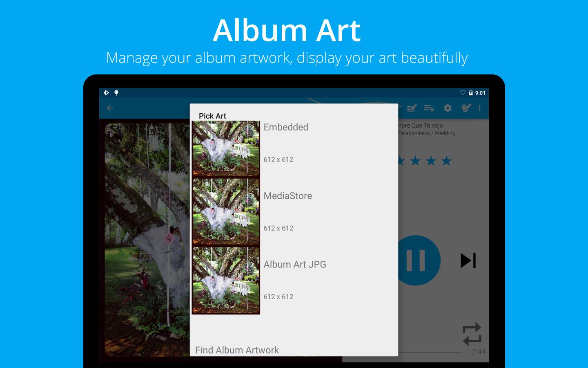Tap the MediaStore artwork thumbnail
Image resolution: width=588 pixels, height=368 pixels.
coord(226,211)
